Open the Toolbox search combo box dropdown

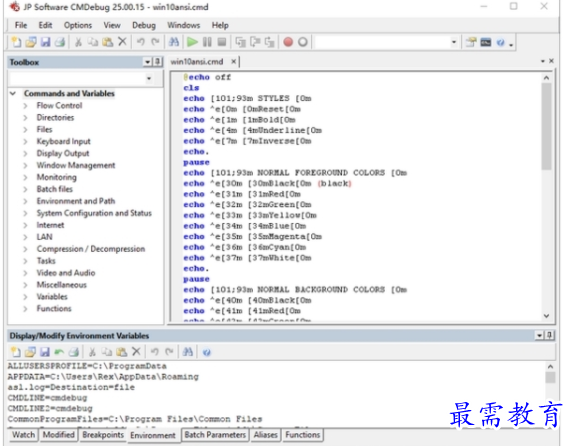tap(149, 78)
